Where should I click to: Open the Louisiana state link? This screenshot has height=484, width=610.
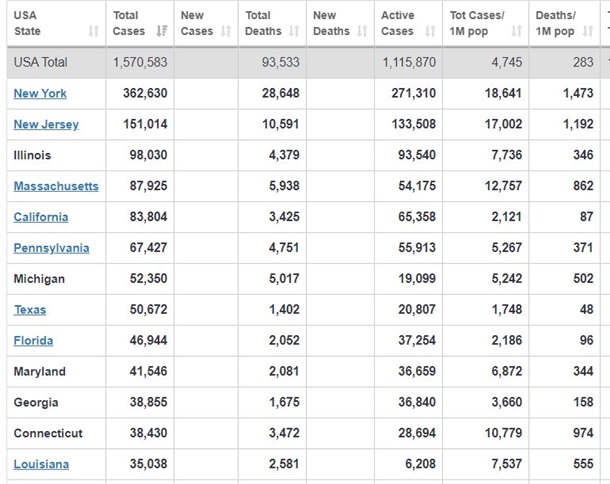pos(41,464)
